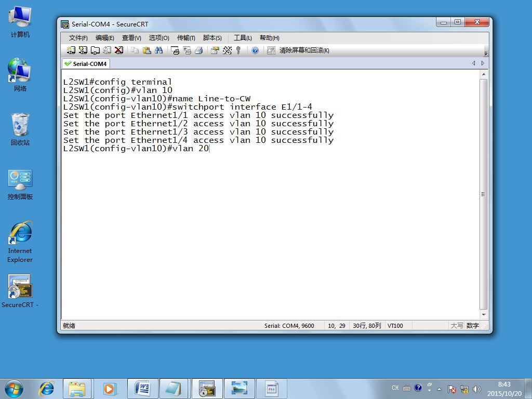This screenshot has height=399, width=532.
Task: Click the terminal scrollbar down arrow
Action: coord(484,314)
